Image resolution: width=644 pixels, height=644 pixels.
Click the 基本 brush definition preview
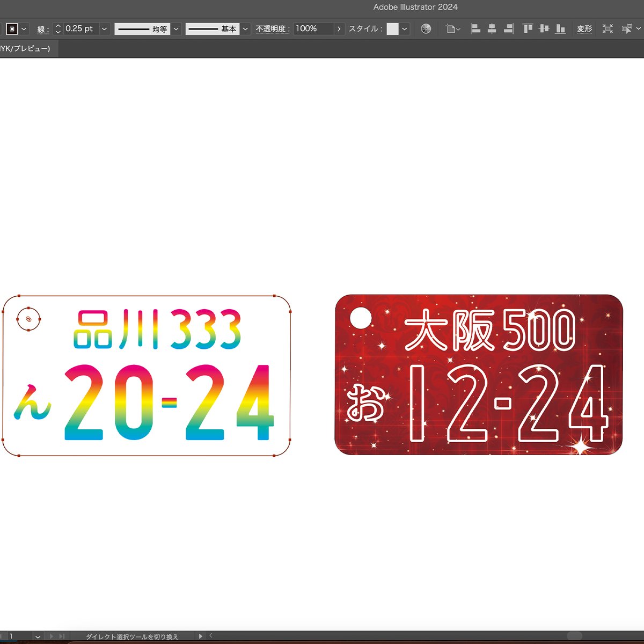coord(213,29)
